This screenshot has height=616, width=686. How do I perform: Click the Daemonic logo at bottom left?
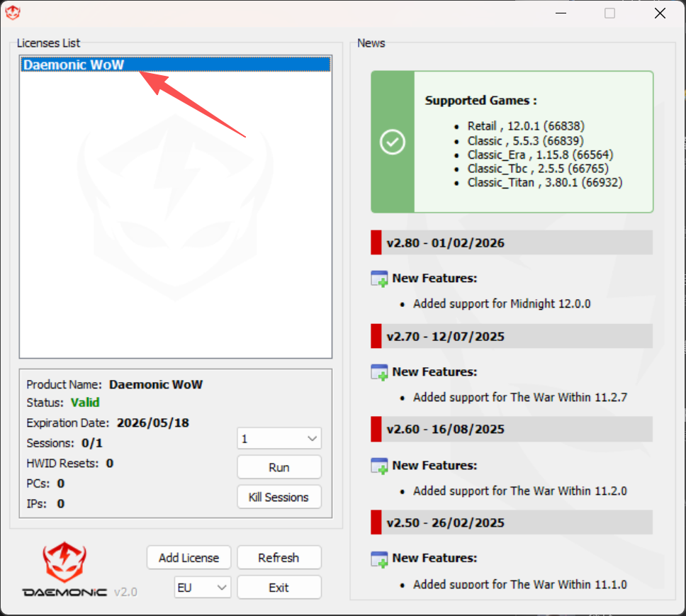point(64,569)
